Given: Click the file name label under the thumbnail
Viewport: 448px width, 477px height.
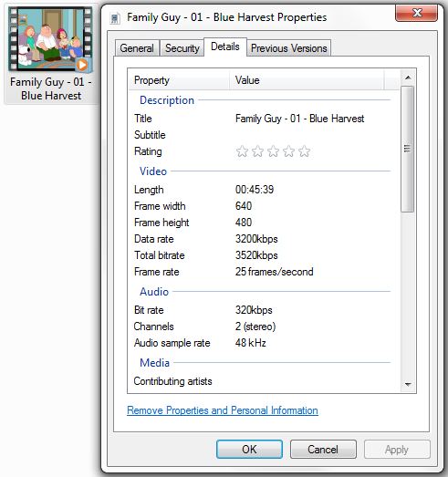Looking at the screenshot, I should tap(51, 88).
